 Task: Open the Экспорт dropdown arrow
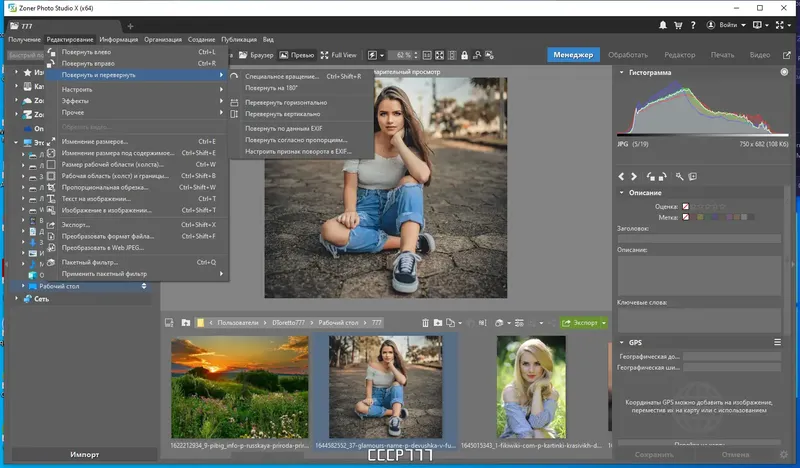pyautogui.click(x=603, y=323)
